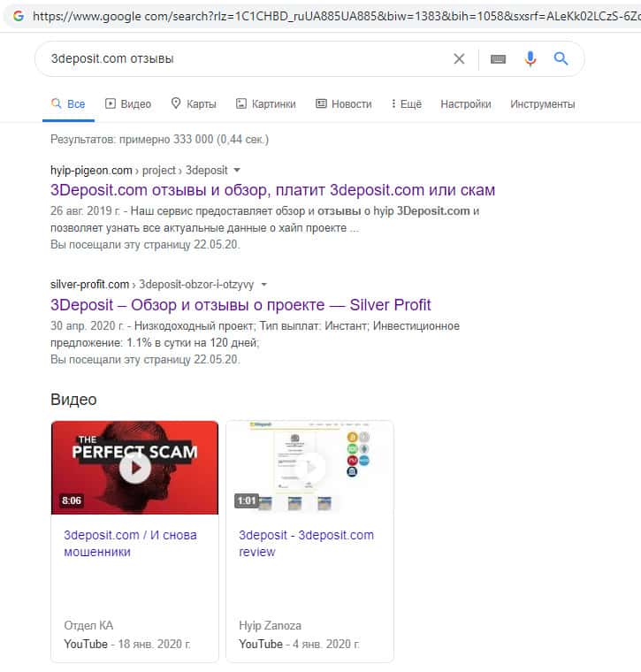Image resolution: width=641 pixels, height=672 pixels.
Task: Click the blue magnifier search icon
Action: [561, 58]
